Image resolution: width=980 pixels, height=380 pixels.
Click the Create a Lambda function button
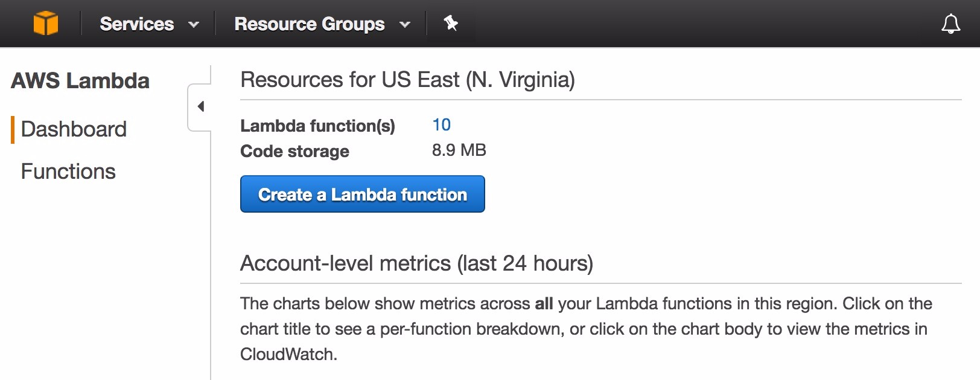click(362, 194)
